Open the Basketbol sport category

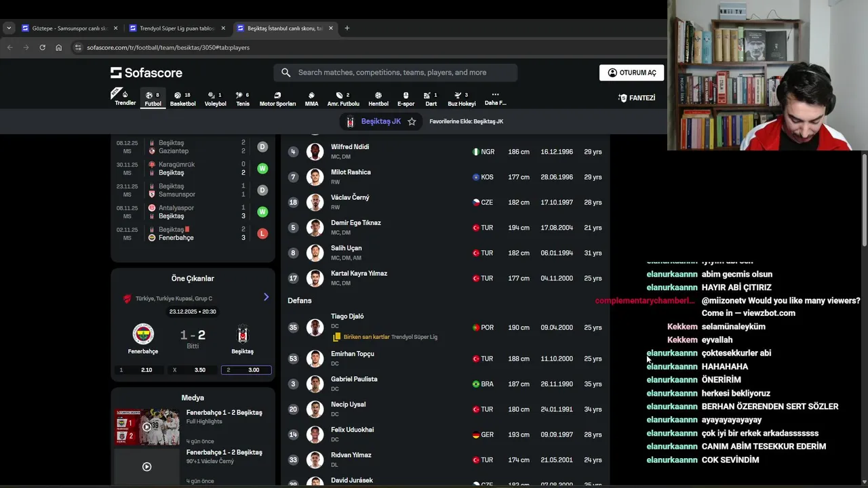pyautogui.click(x=182, y=99)
